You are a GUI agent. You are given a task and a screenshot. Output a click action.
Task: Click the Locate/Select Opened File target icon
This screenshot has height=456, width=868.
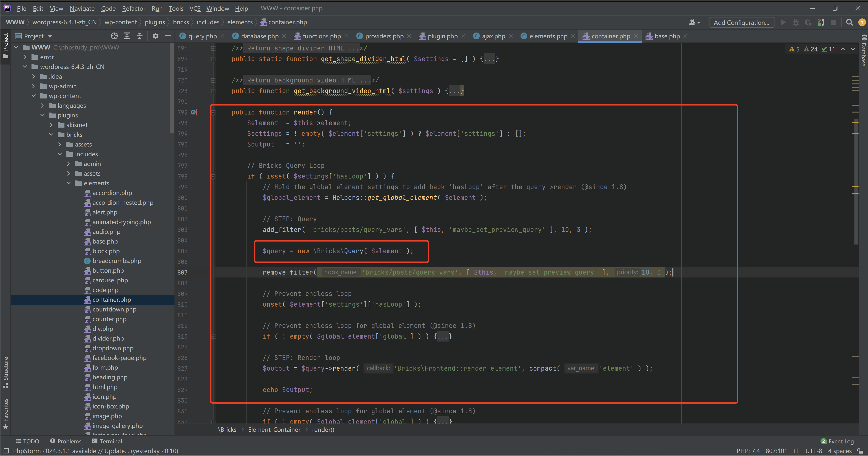[114, 36]
